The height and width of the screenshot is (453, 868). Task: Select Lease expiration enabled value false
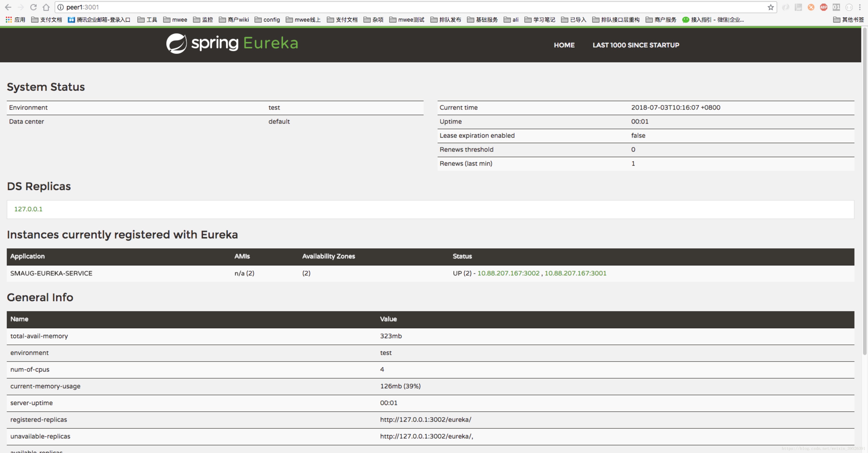(638, 135)
